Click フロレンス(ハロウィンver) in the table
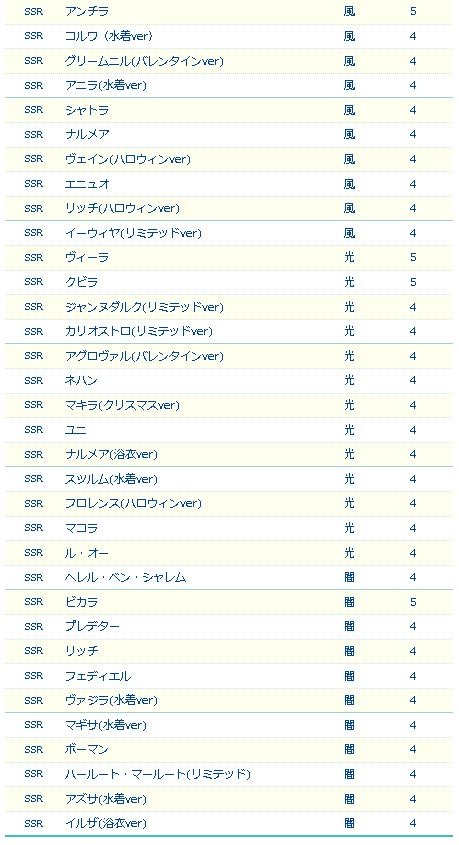This screenshot has width=459, height=845. (133, 503)
